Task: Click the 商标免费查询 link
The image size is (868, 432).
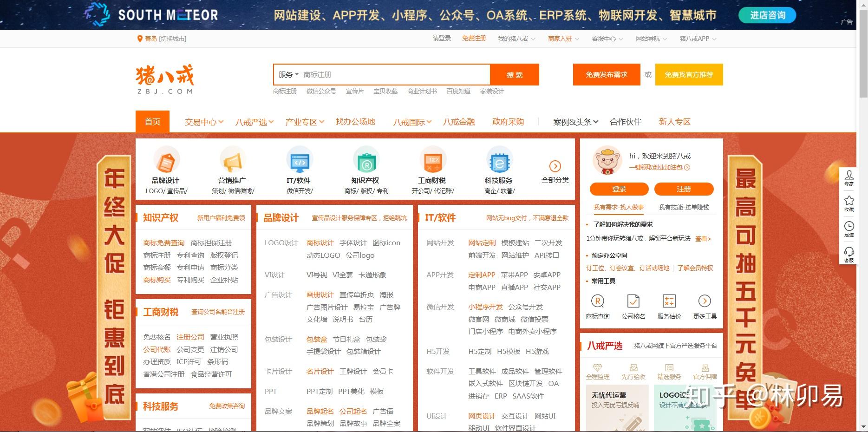Action: (164, 242)
